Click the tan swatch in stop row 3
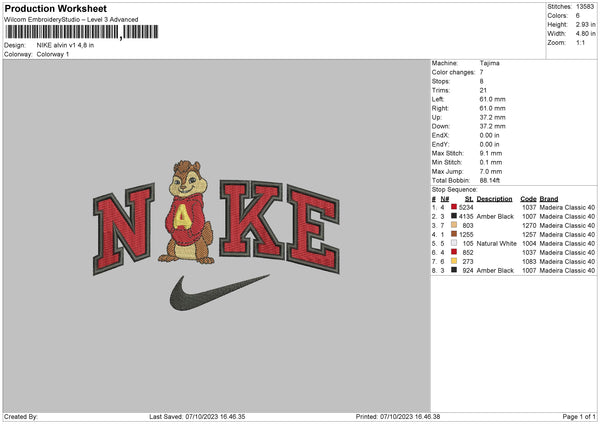This screenshot has width=600, height=424. [x=454, y=225]
